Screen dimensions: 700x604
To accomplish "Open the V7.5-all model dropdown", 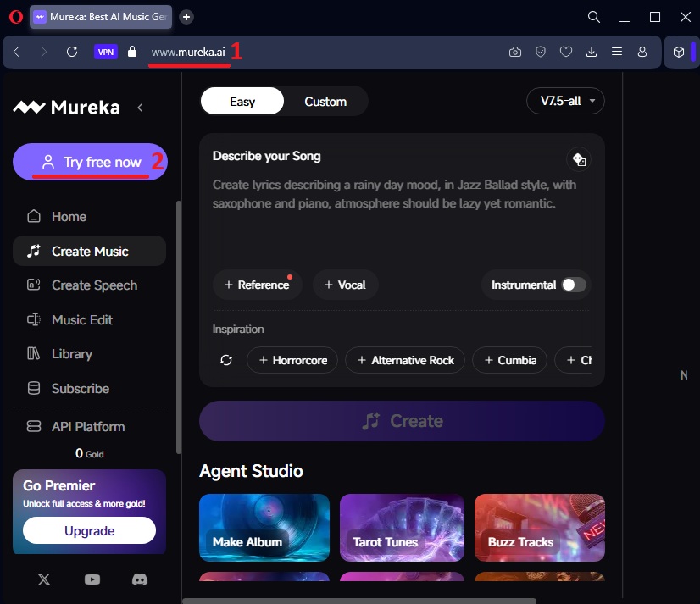I will click(565, 101).
